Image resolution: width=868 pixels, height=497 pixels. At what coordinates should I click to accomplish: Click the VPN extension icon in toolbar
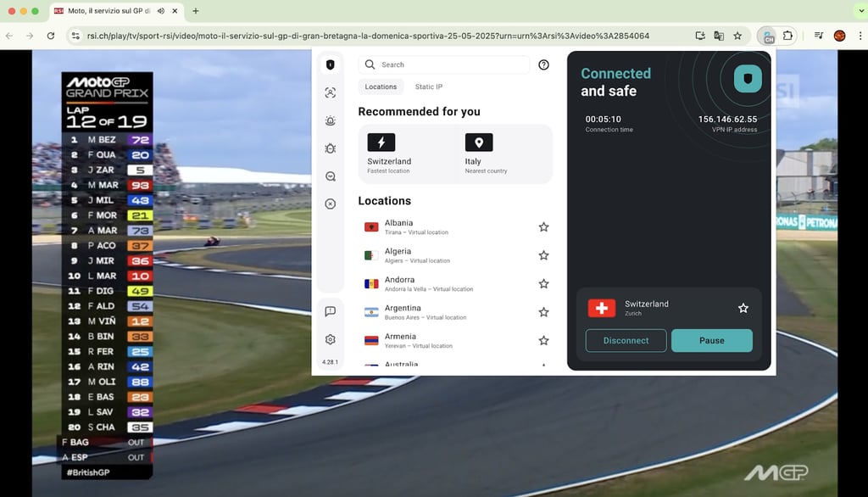(x=768, y=36)
